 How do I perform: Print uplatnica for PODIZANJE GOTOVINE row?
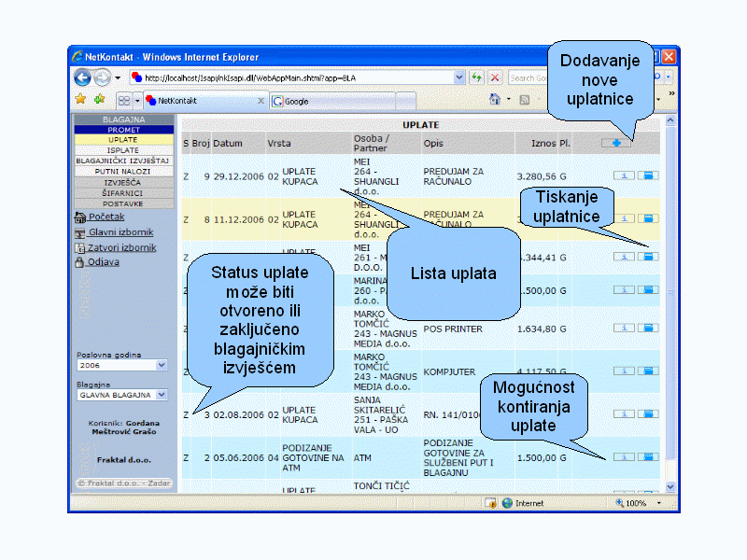point(648,456)
